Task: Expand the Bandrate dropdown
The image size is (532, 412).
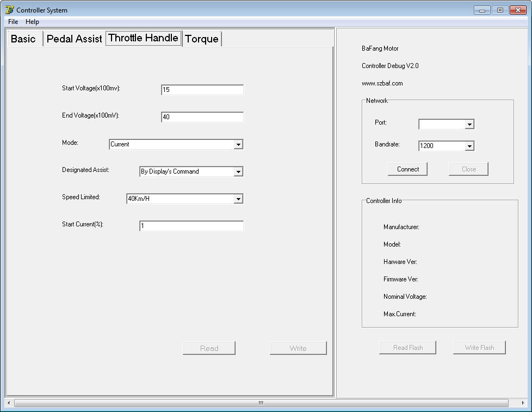Action: click(469, 146)
